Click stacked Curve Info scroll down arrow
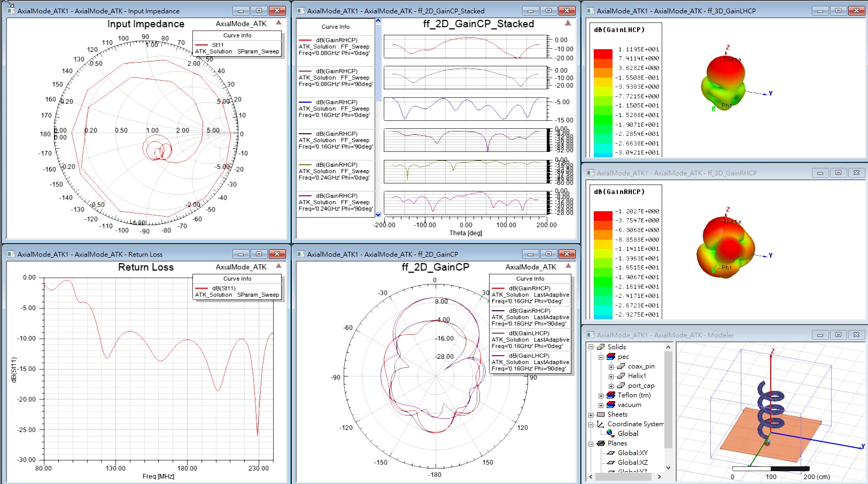The height and width of the screenshot is (484, 868). point(378,214)
